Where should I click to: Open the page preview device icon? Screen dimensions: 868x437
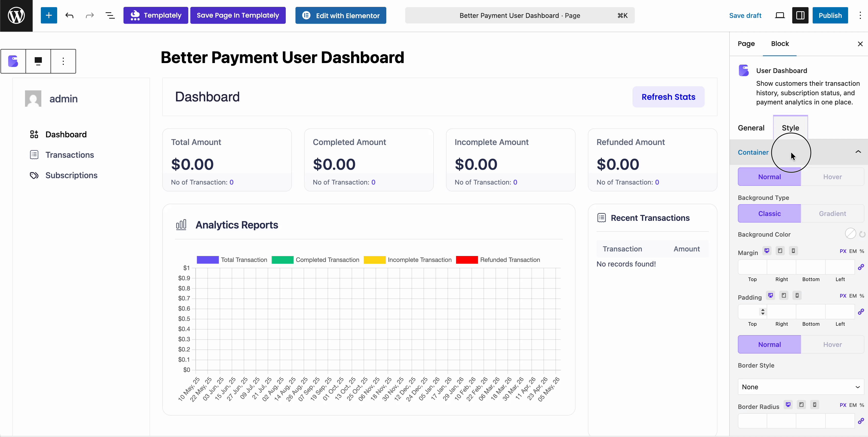[780, 16]
